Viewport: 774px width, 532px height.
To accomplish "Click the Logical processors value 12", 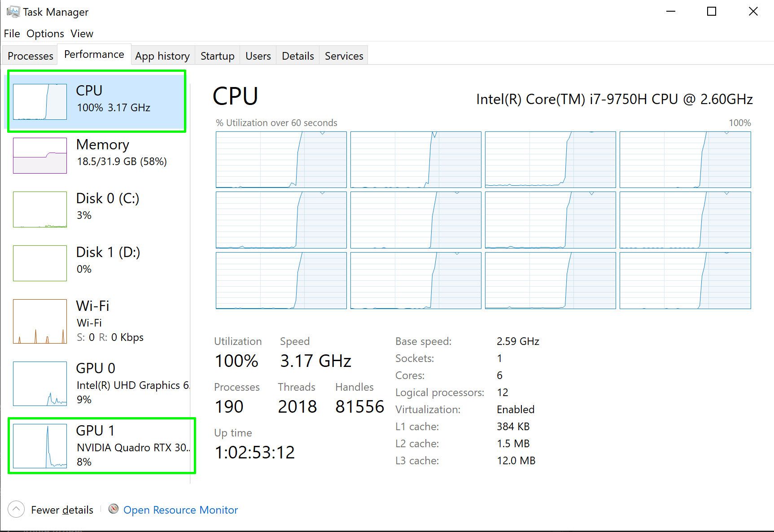I will [503, 392].
